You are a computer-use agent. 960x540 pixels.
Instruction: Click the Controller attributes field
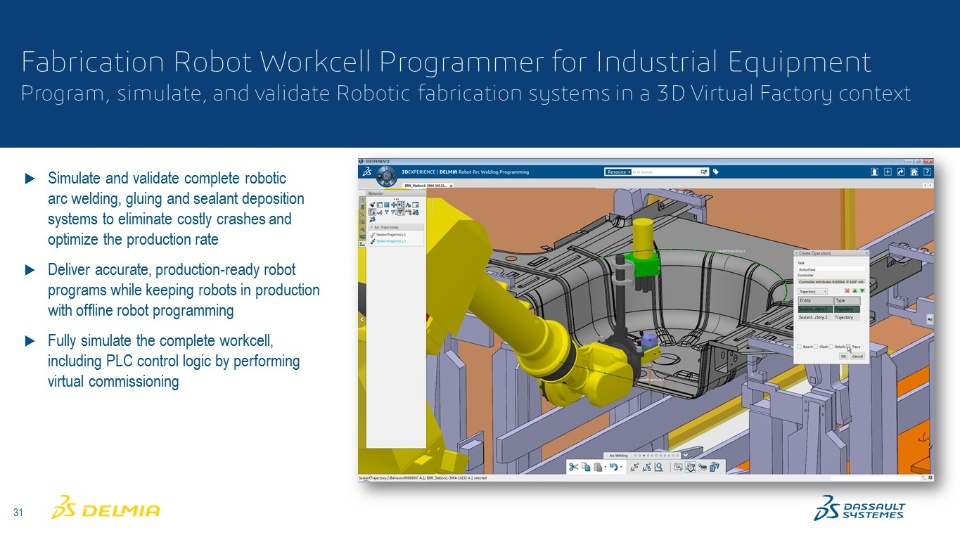pos(831,282)
